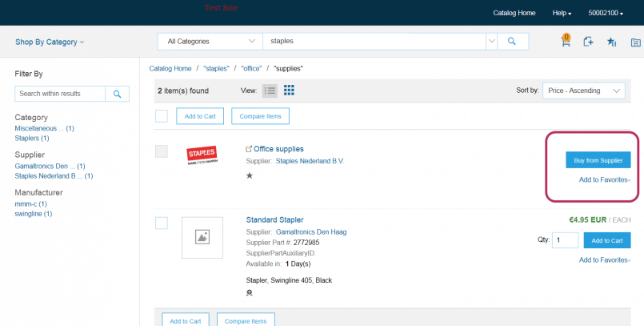Click the top Add to Cart button
The width and height of the screenshot is (644, 326).
(x=200, y=116)
